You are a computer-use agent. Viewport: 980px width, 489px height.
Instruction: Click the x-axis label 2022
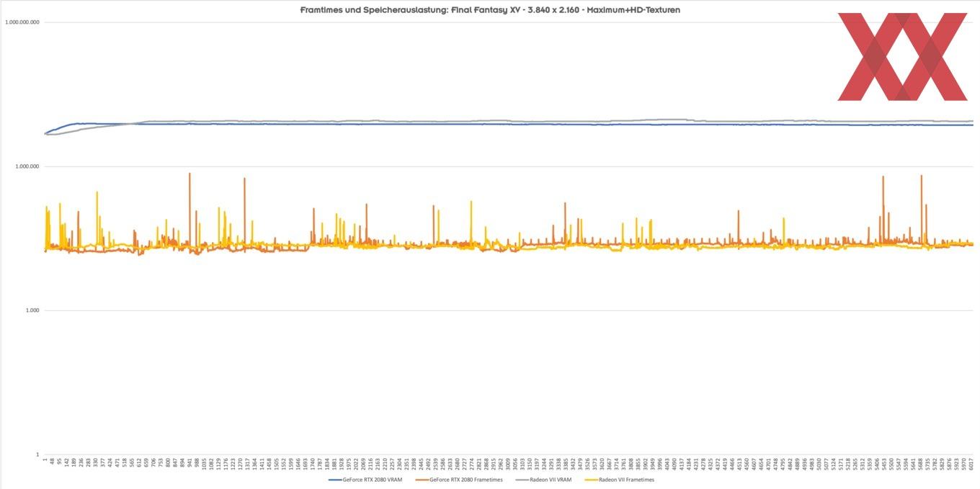[x=356, y=463]
